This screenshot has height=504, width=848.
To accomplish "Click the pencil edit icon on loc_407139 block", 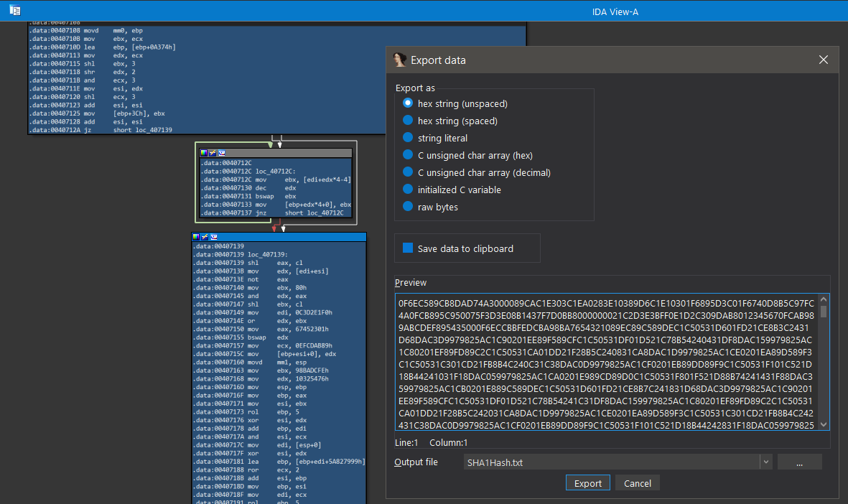I will click(x=205, y=237).
